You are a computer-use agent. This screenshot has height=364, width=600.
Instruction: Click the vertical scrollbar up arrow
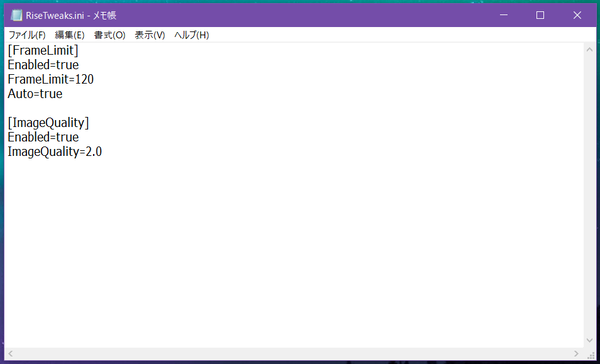click(590, 49)
